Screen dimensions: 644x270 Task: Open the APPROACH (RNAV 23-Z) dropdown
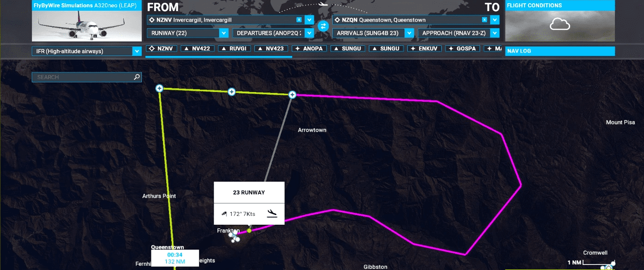coord(495,33)
